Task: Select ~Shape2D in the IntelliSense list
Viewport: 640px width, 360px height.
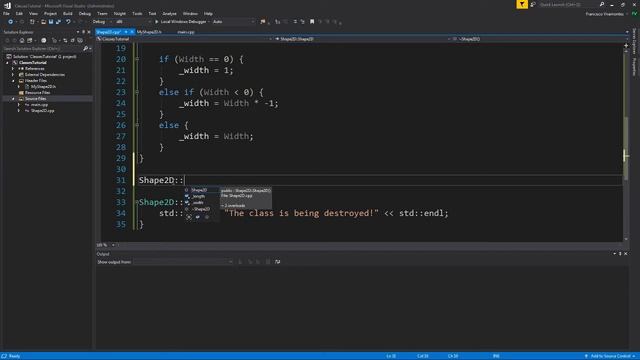Action: (201, 209)
